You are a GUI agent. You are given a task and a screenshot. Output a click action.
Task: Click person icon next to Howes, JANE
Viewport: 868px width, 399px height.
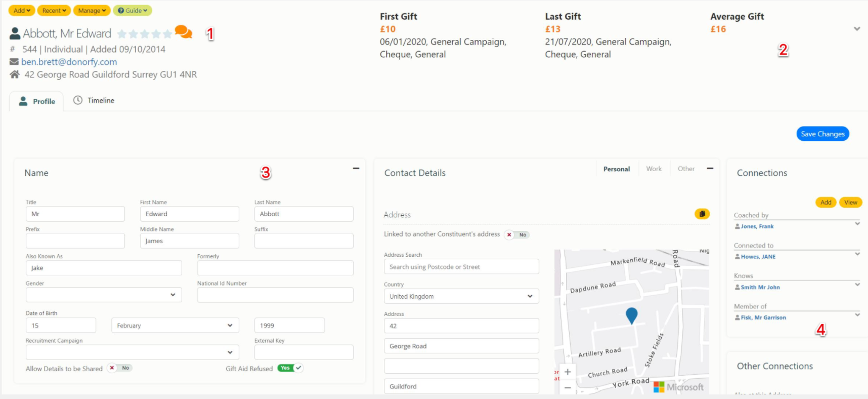[737, 257]
